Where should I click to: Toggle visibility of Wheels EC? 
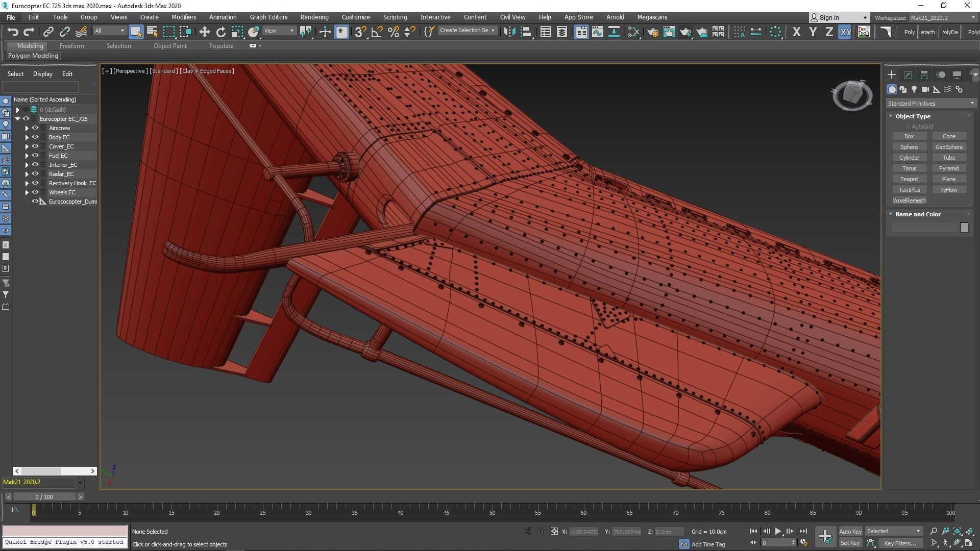point(35,192)
